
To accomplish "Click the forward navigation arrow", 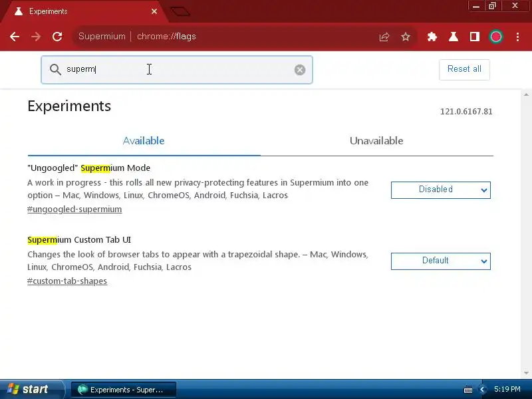I will pos(36,37).
